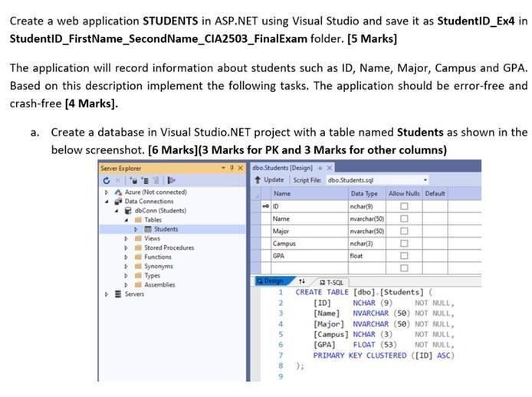Screen dimensions: 532x397
Task: Expand the Azure (Not connected) node
Action: point(107,192)
